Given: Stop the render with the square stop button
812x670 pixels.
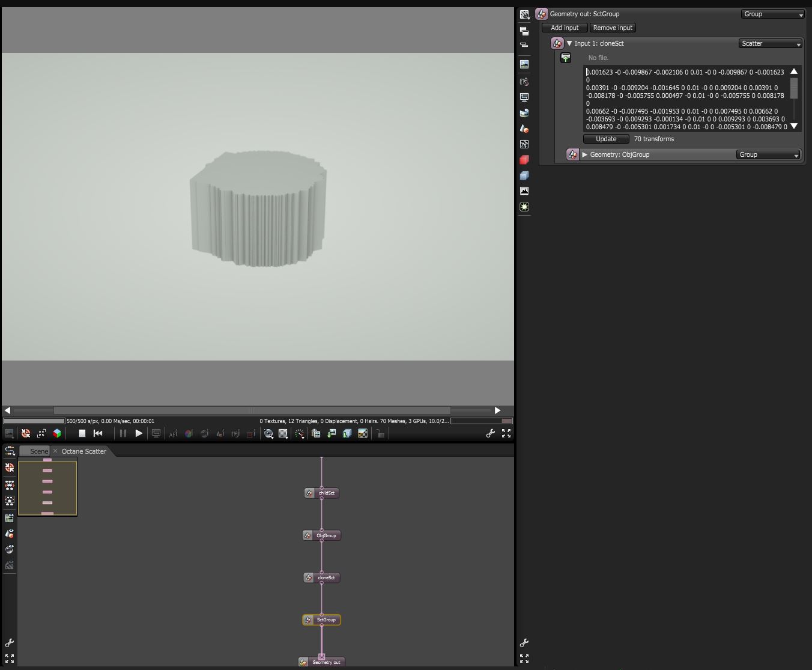Looking at the screenshot, I should [82, 433].
